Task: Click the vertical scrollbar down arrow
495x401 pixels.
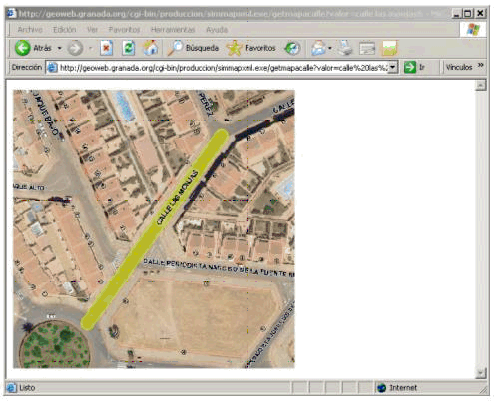Action: (480, 373)
